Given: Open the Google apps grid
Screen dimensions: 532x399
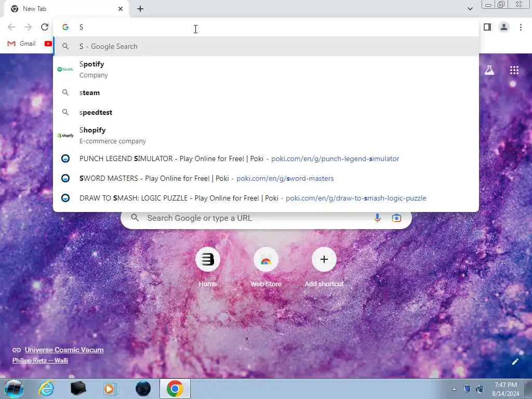Looking at the screenshot, I should (514, 70).
